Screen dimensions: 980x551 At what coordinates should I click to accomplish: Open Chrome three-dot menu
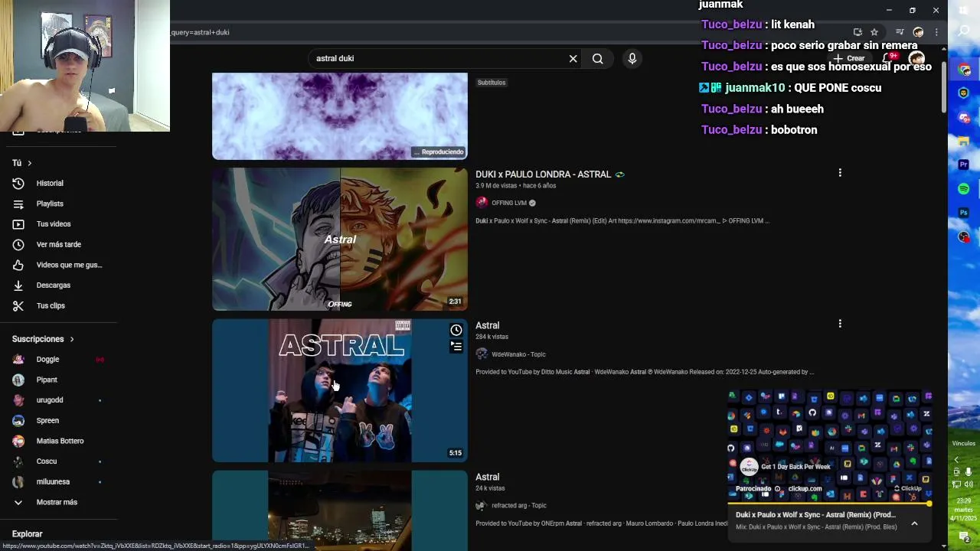936,32
